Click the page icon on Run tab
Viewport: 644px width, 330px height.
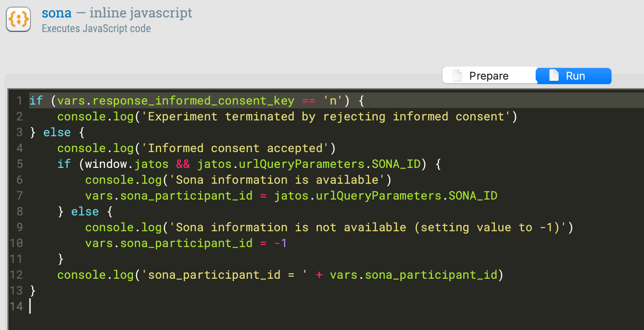(554, 76)
